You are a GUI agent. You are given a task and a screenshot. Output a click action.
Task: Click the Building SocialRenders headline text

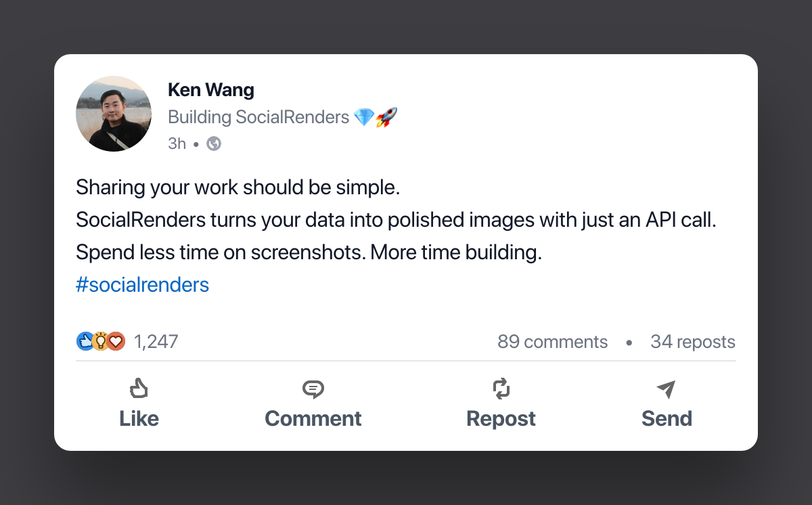[257, 116]
